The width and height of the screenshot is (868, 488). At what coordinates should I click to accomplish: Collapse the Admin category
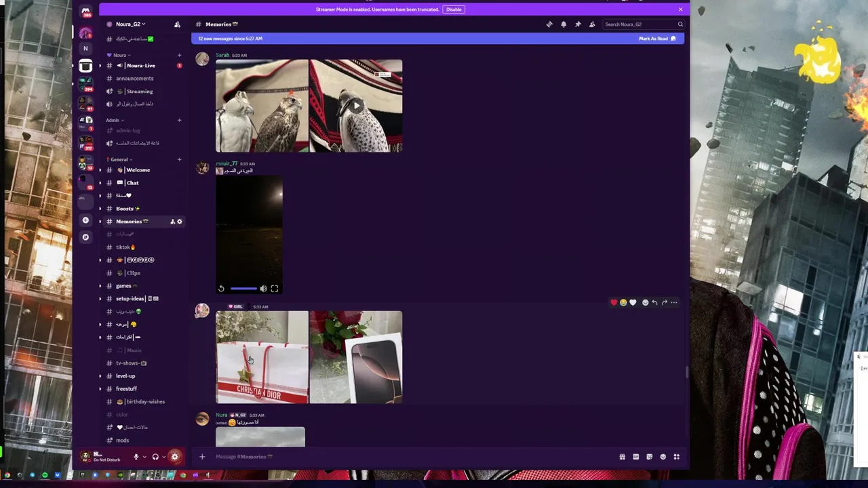(115, 120)
